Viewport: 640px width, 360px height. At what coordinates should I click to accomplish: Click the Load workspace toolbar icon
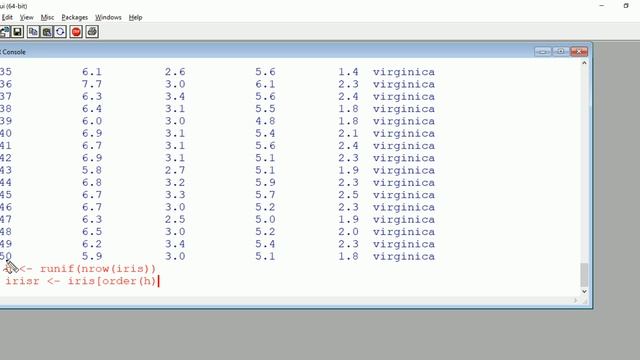[4, 32]
